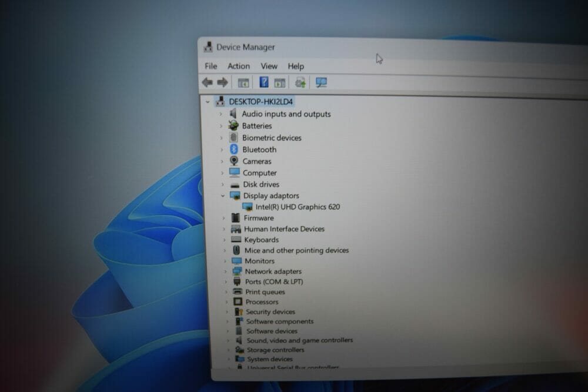The height and width of the screenshot is (392, 588).
Task: Select the 'DESKTOP-HKI2LD4' computer name
Action: point(260,102)
